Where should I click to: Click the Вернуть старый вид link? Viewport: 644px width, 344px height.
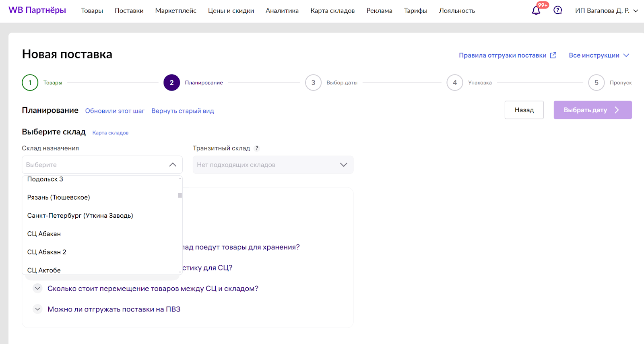(x=182, y=111)
